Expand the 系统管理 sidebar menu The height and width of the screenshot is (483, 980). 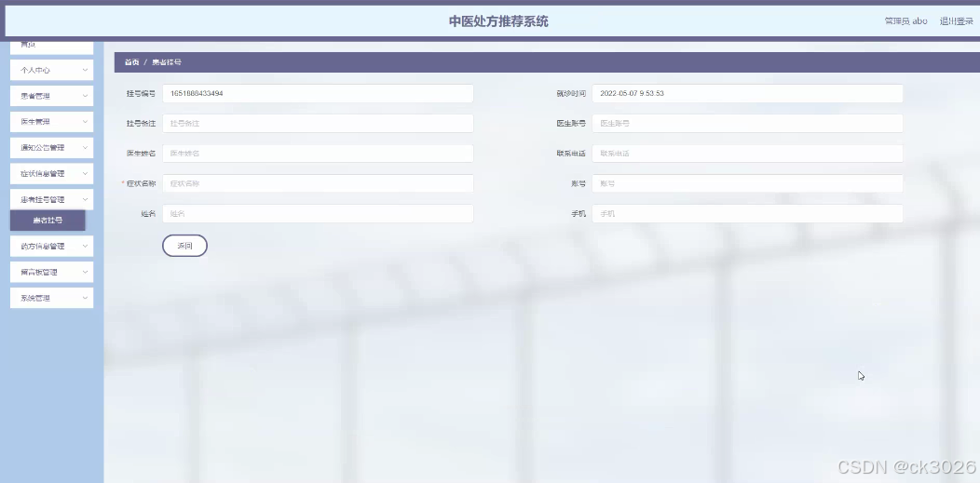pos(52,298)
